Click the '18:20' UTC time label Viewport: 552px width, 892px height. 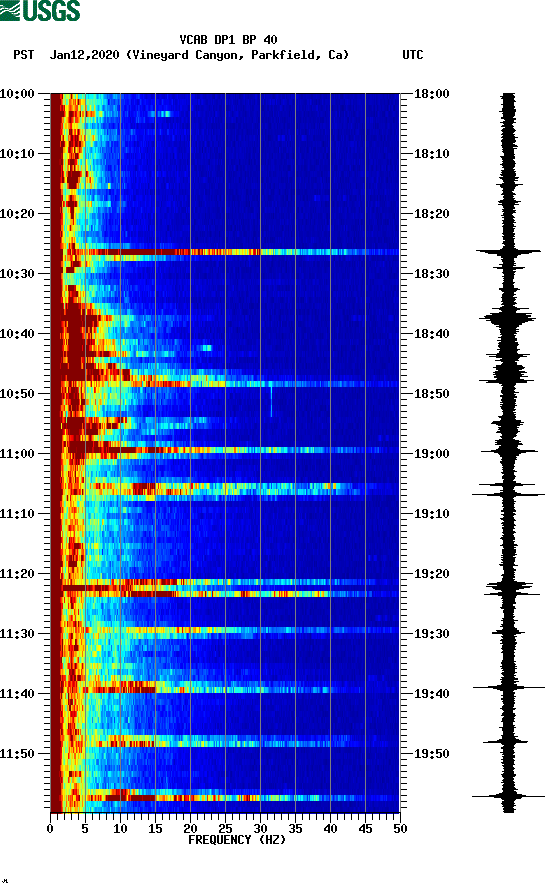click(431, 214)
